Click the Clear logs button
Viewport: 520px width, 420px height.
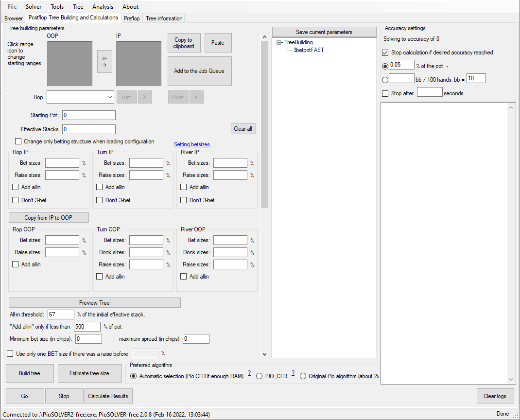495,396
